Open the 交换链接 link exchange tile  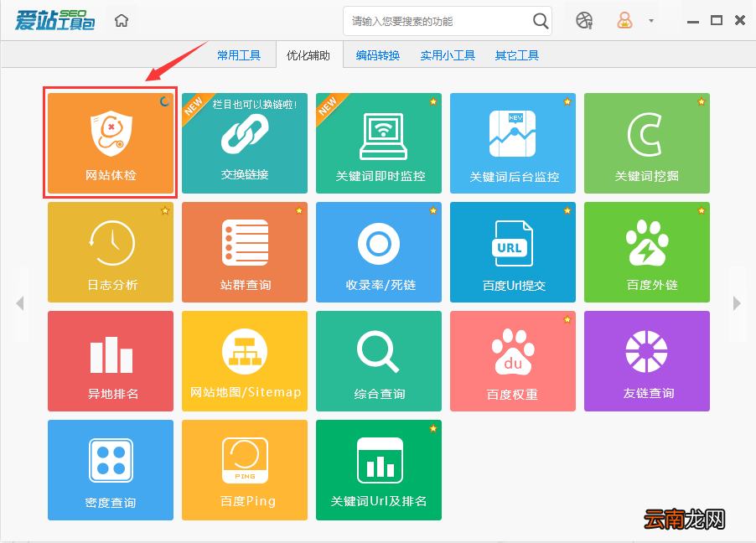tap(245, 143)
